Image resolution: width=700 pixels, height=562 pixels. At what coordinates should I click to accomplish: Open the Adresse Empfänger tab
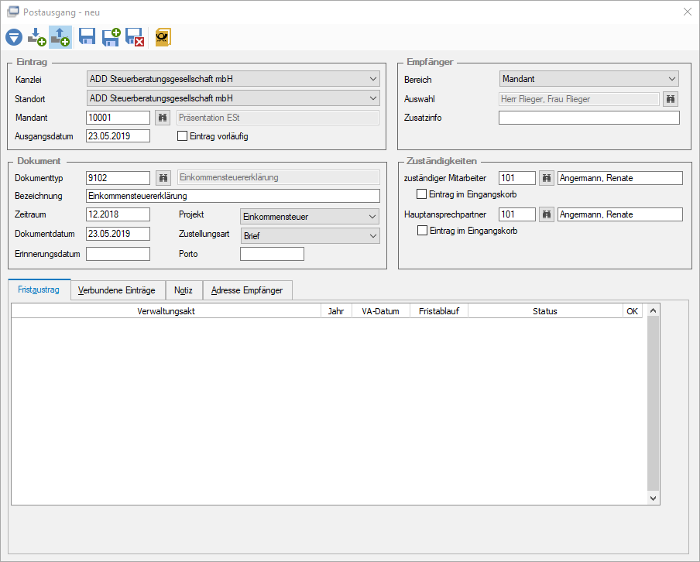click(x=247, y=290)
